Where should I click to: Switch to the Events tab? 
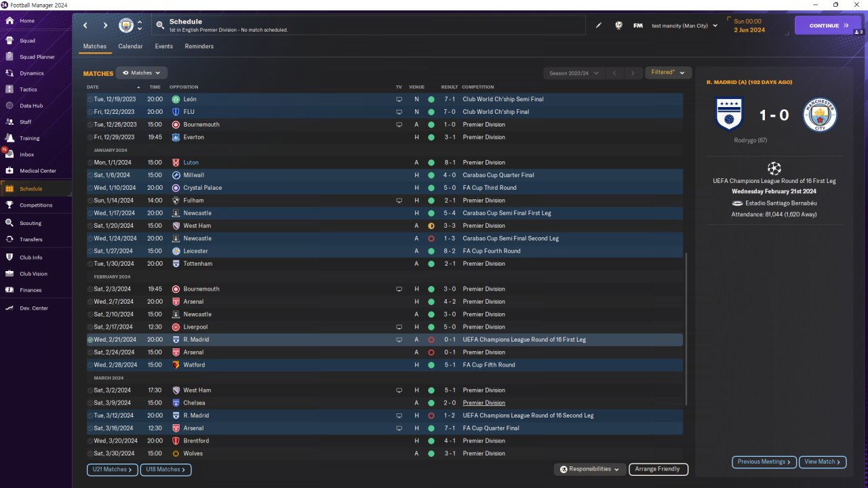tap(164, 47)
